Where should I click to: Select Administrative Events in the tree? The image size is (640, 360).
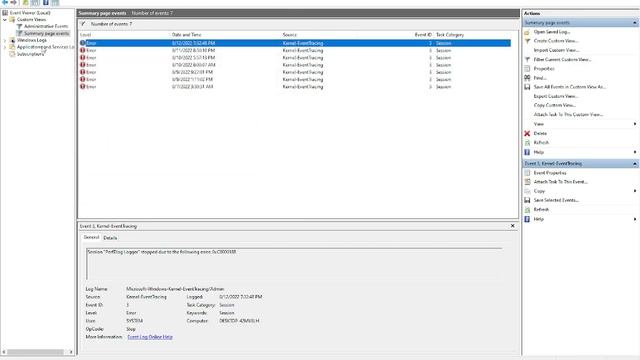(46, 27)
